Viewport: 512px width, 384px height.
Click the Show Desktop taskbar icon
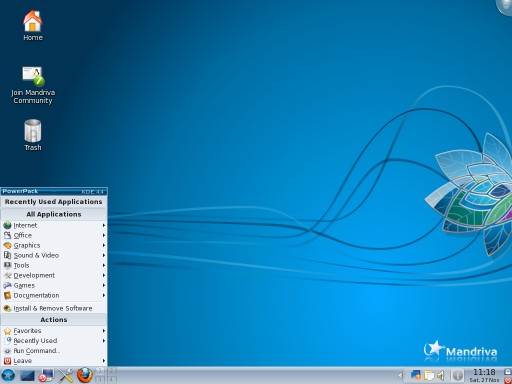point(27,376)
